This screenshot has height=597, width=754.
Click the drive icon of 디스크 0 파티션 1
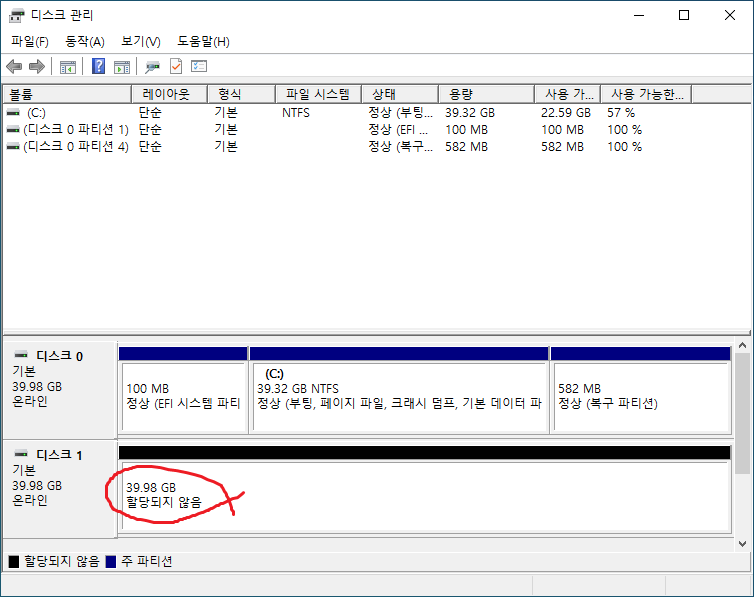(x=13, y=130)
